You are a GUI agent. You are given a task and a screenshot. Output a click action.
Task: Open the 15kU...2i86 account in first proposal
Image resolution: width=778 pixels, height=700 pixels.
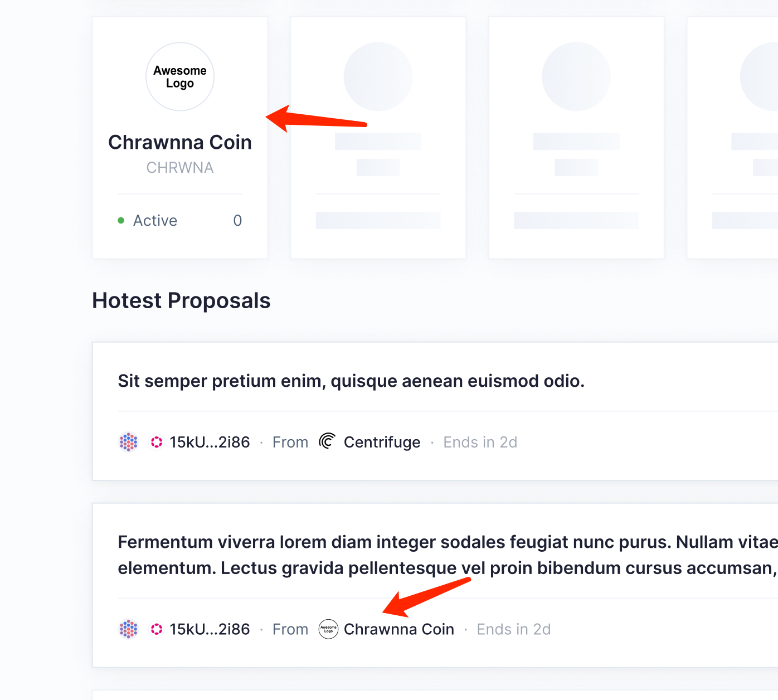click(210, 441)
